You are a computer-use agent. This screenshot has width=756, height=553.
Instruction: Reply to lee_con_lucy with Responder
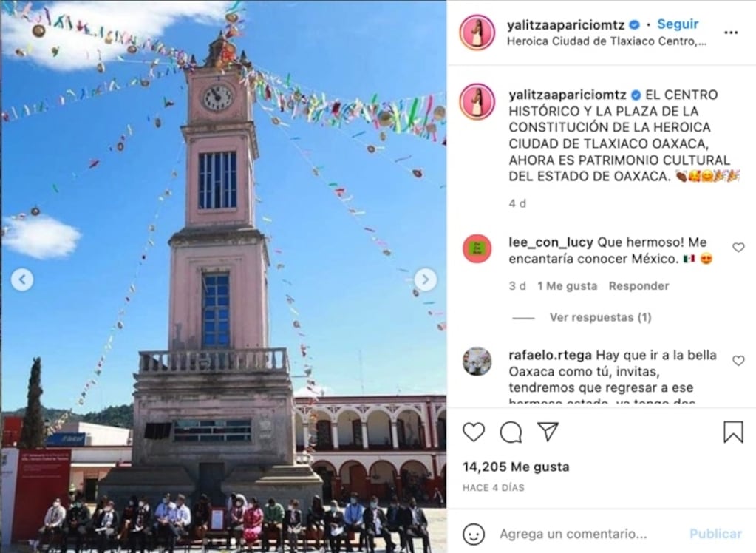(x=638, y=286)
